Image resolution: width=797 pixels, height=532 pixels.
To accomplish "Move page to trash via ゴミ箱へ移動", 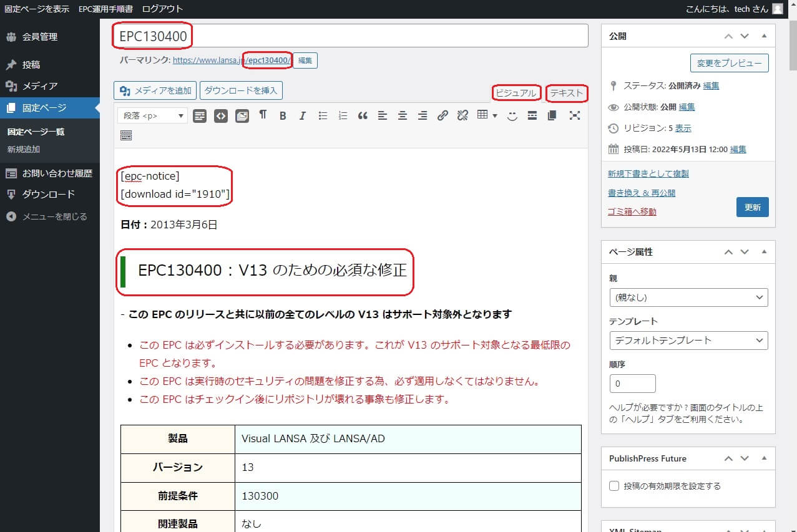I will (x=632, y=211).
